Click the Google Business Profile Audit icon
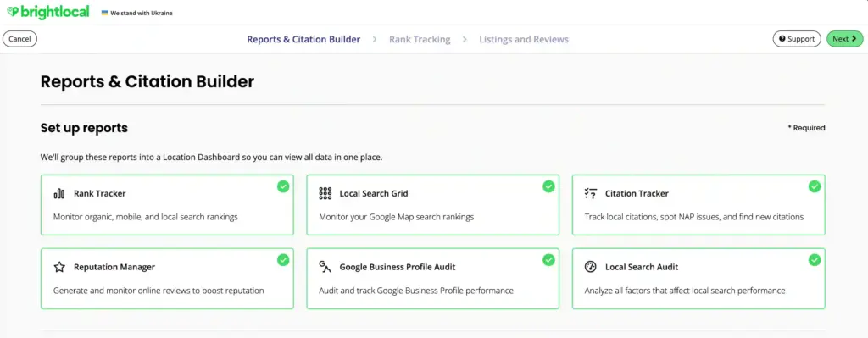Screen dimensions: 868x338 coord(325,267)
